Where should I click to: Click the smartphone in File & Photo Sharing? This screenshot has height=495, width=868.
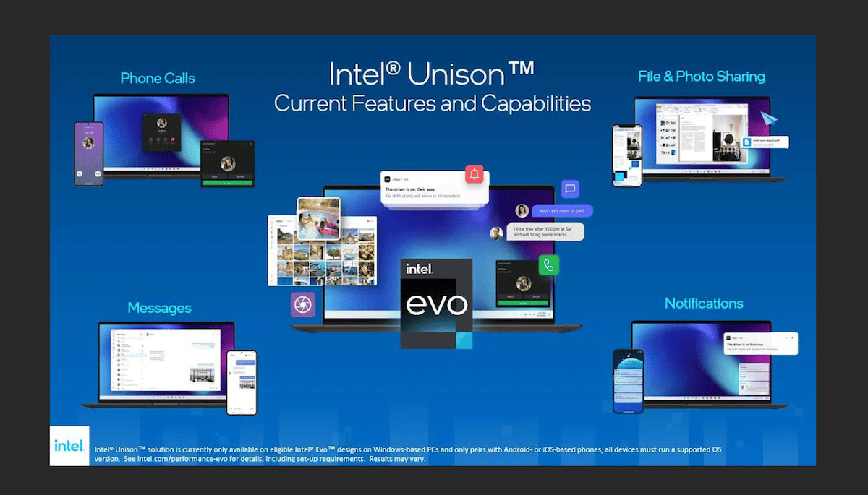point(627,155)
